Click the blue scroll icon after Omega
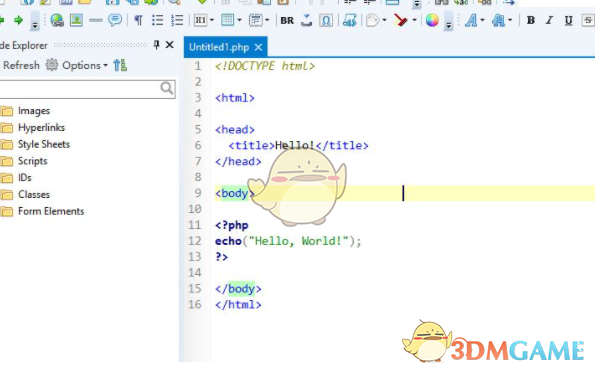The image size is (595, 369). [349, 20]
